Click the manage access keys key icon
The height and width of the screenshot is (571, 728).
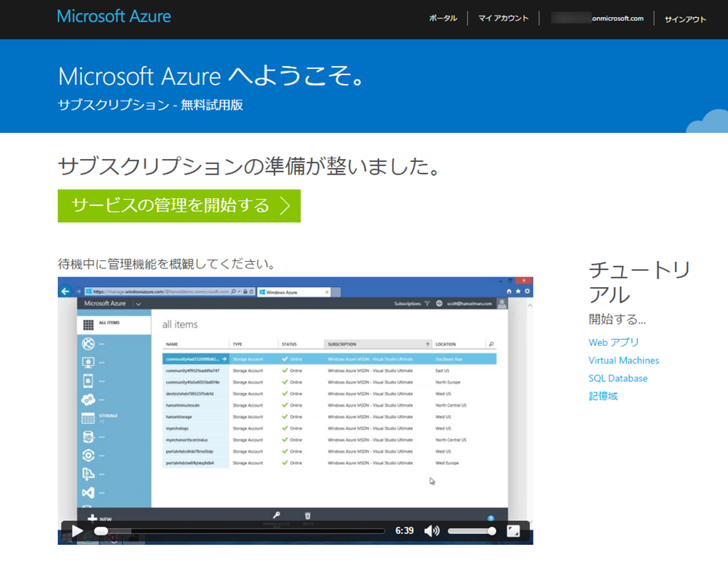coord(276,515)
